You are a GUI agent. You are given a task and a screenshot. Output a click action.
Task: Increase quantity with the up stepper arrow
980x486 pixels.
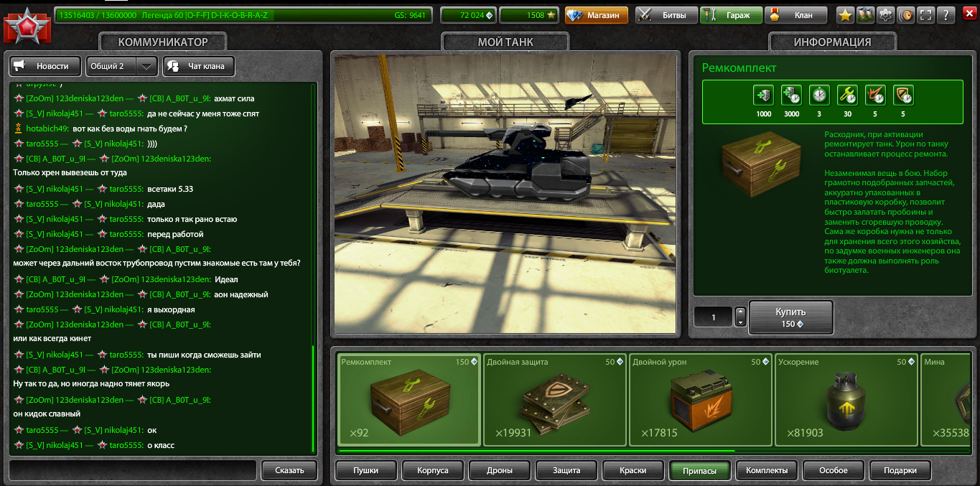pos(740,313)
